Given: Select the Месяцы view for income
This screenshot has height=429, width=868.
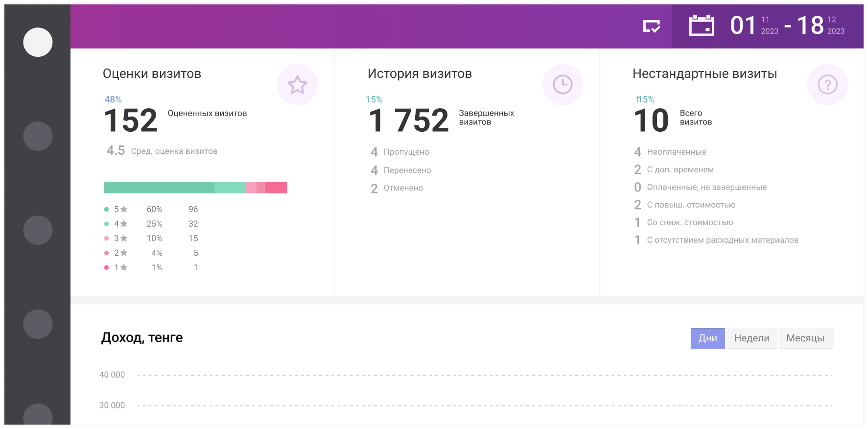Looking at the screenshot, I should pyautogui.click(x=805, y=338).
